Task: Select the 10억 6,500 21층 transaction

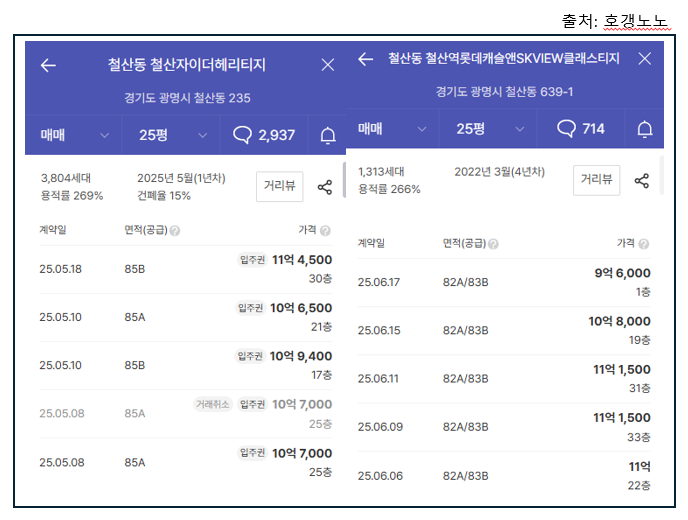Action: pos(185,318)
